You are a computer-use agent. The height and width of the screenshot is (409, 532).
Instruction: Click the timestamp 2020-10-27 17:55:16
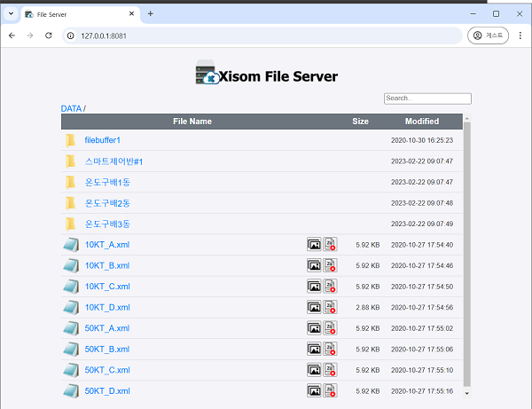[422, 391]
